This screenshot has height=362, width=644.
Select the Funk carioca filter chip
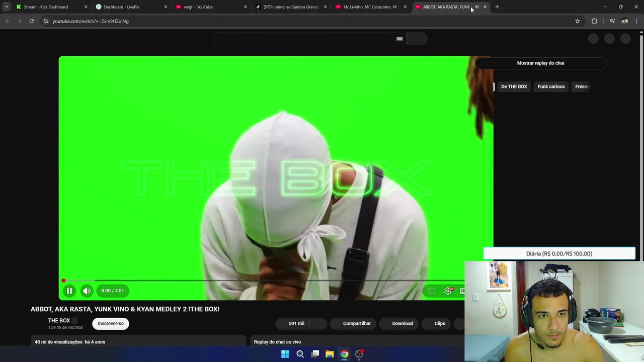click(551, 86)
